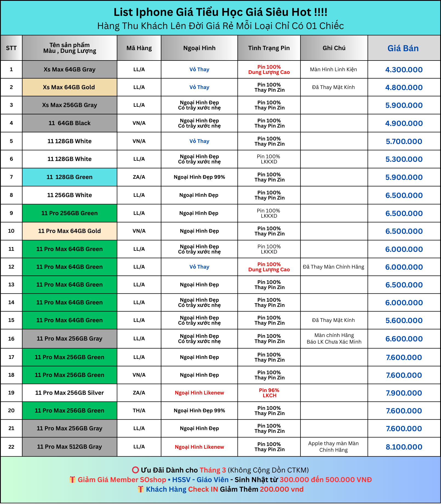Click the gift icon beside Khách Hàng Check IN
This screenshot has width=441, height=504.
pos(141,489)
